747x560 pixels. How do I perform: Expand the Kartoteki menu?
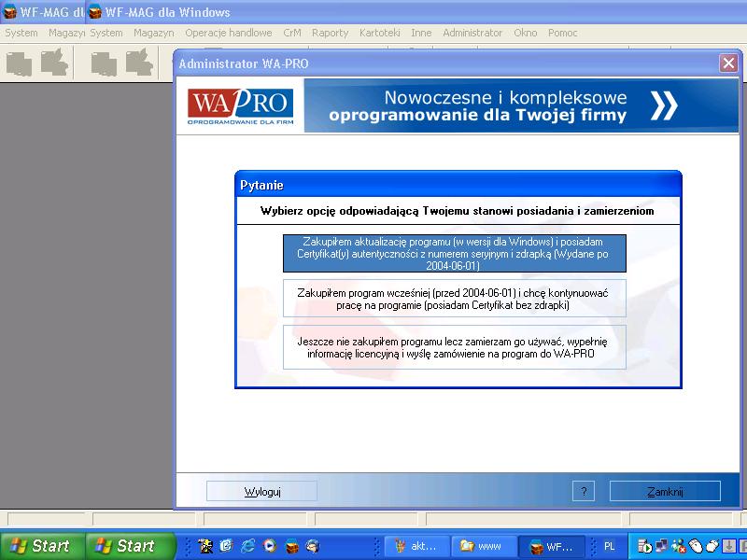click(379, 33)
